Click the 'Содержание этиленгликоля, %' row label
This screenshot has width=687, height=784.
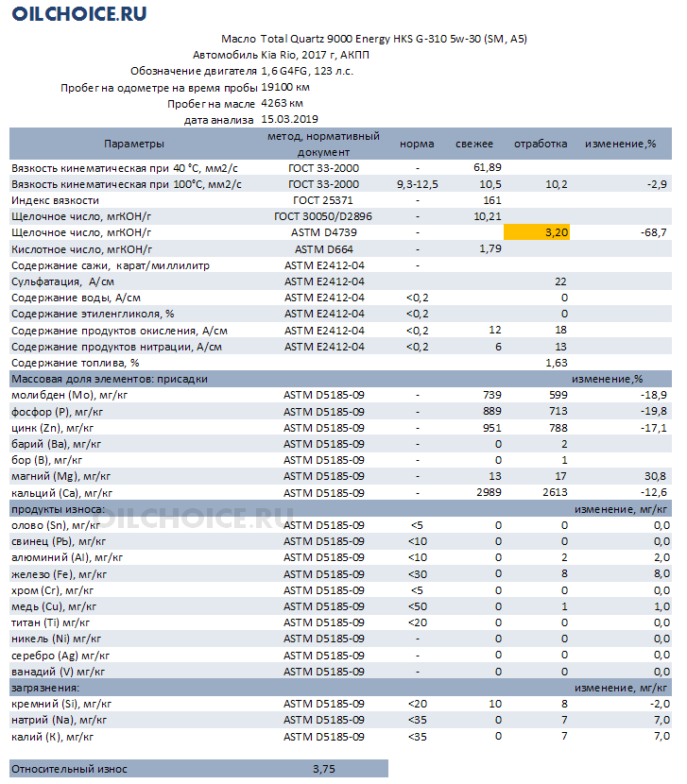93,314
